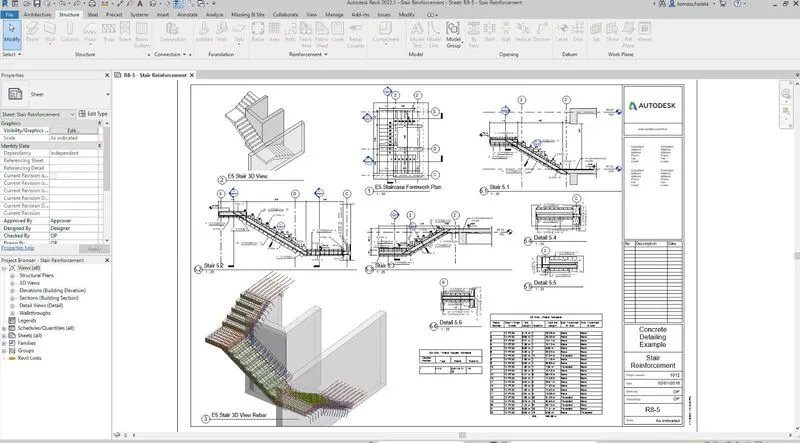This screenshot has width=800, height=443.
Task: Choose the Beam tool in Structure panel
Action: pos(32,32)
